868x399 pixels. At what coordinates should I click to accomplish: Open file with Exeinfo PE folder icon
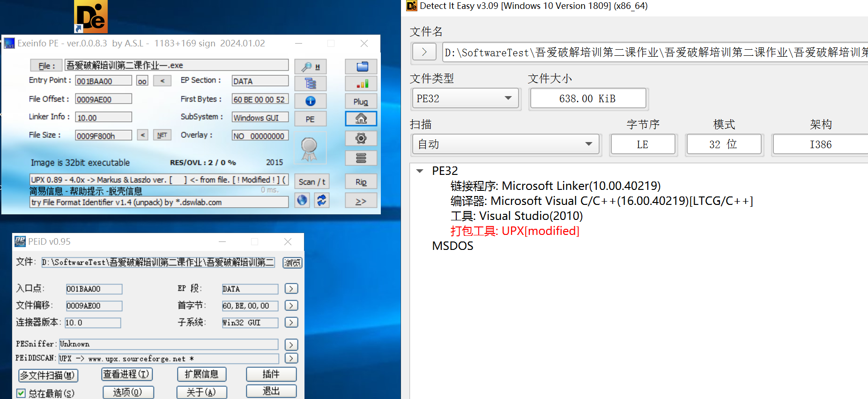click(361, 67)
